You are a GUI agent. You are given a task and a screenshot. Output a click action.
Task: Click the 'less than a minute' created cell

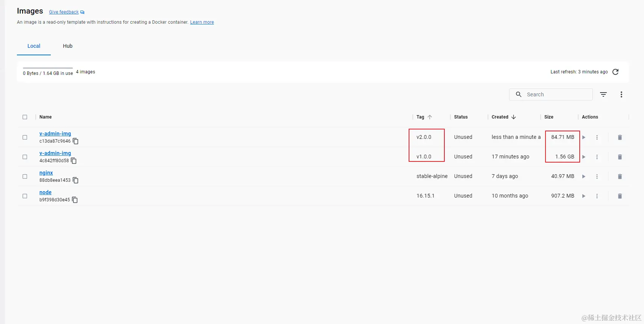516,137
